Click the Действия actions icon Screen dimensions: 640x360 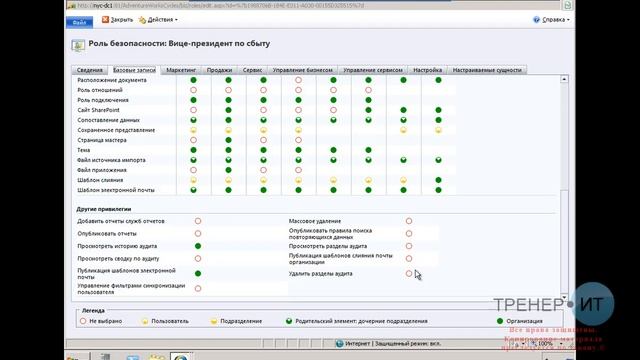click(x=142, y=20)
